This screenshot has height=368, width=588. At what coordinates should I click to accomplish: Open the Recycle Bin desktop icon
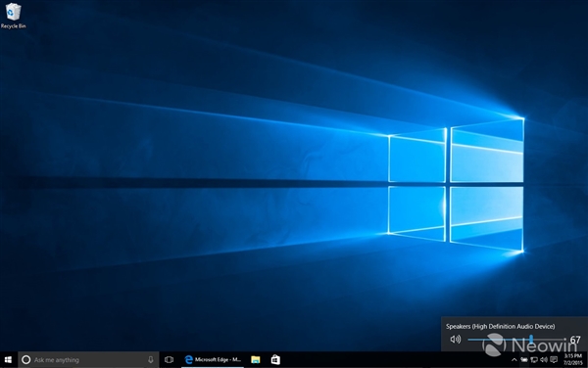[x=13, y=16]
